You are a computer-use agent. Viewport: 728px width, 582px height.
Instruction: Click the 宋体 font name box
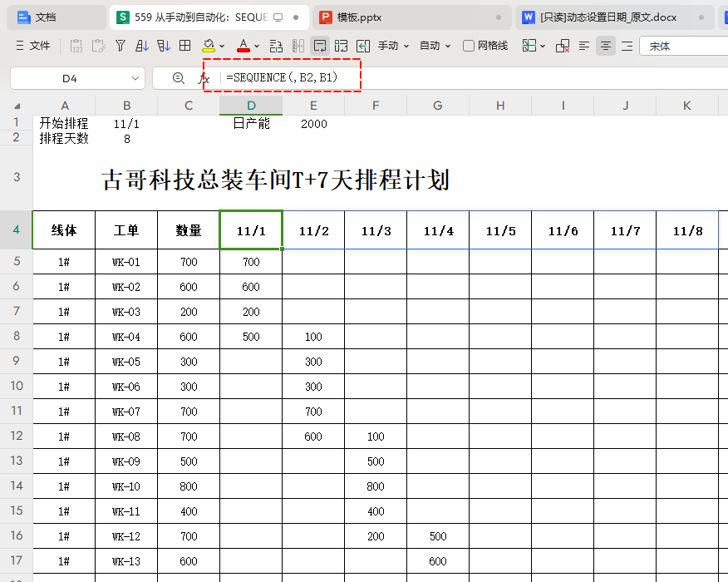[683, 46]
